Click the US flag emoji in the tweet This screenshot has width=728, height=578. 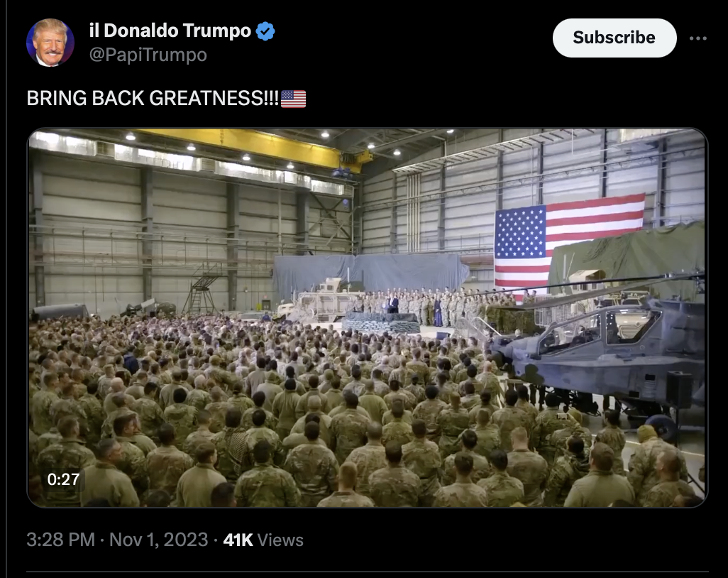(x=294, y=99)
